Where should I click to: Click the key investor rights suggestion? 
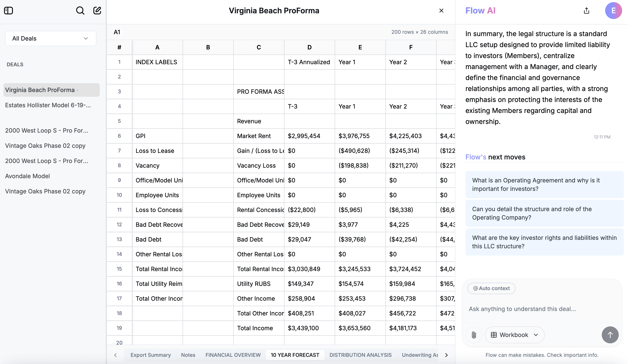pyautogui.click(x=544, y=242)
